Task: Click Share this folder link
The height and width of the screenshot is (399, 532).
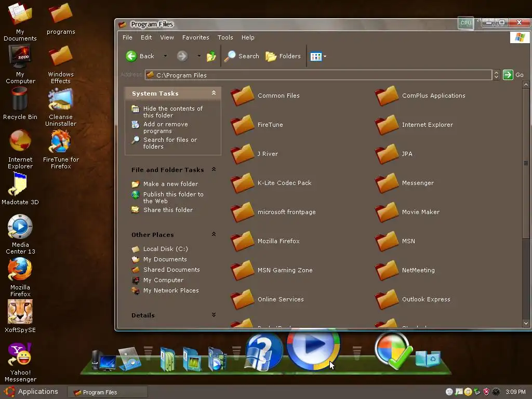Action: point(168,210)
